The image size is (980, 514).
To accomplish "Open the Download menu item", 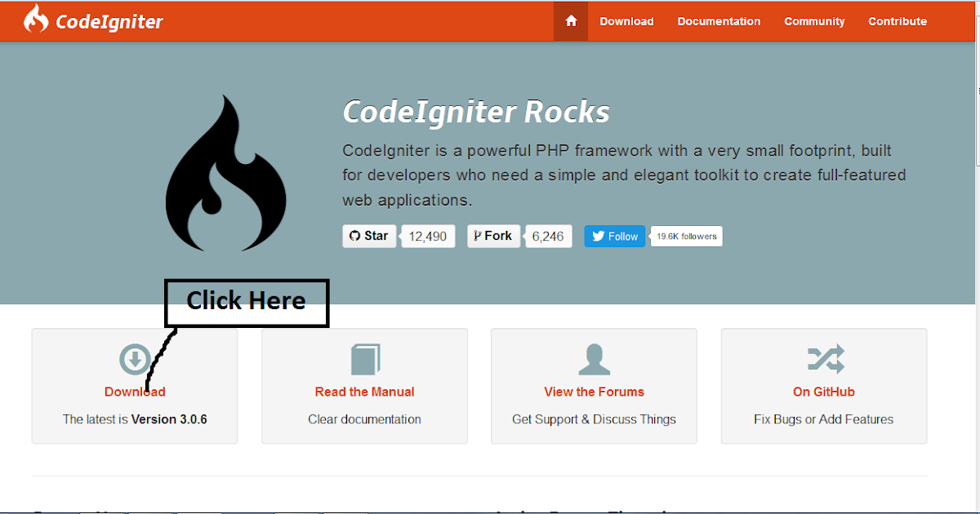I will (x=626, y=21).
